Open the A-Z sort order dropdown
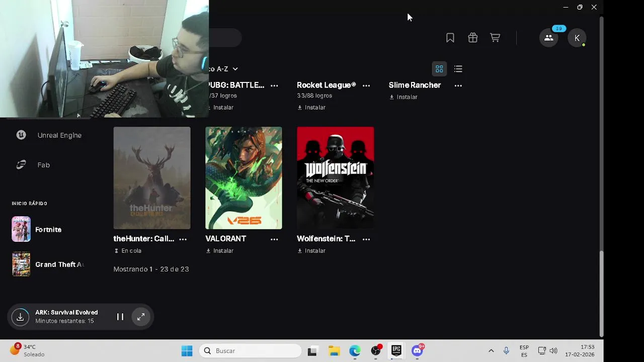Viewport: 644px width, 362px height. click(x=224, y=69)
